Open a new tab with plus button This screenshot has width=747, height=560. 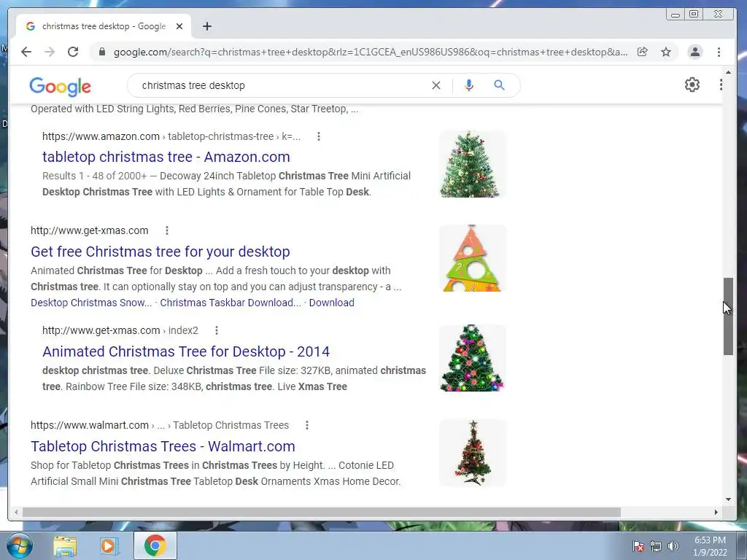[x=206, y=26]
